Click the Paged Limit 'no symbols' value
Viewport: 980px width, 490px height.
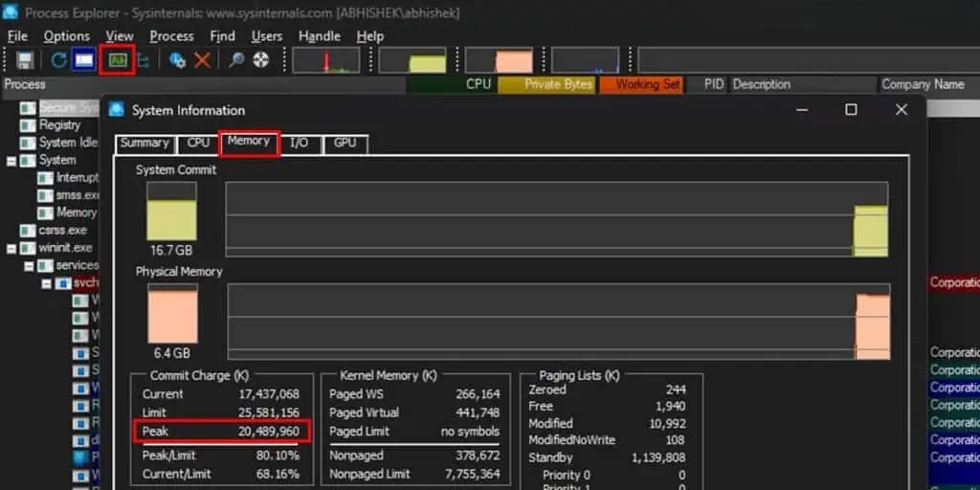pyautogui.click(x=470, y=432)
